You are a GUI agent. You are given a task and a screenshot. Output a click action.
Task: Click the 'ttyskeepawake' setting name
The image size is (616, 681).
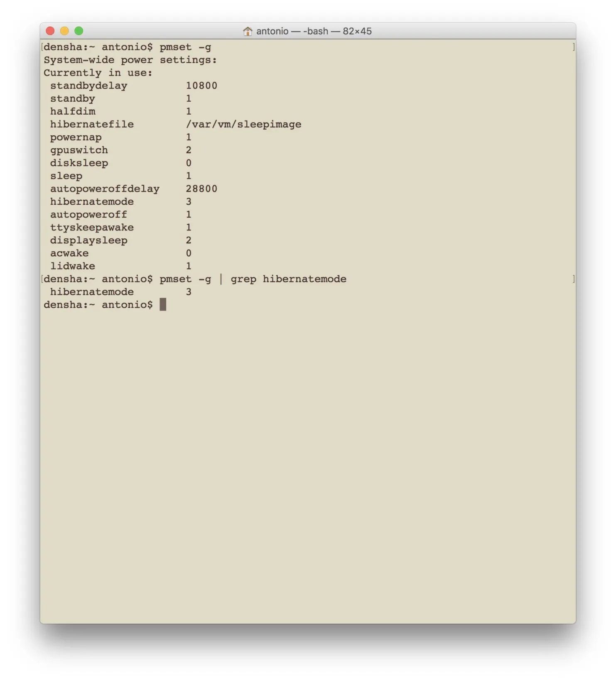tap(92, 228)
